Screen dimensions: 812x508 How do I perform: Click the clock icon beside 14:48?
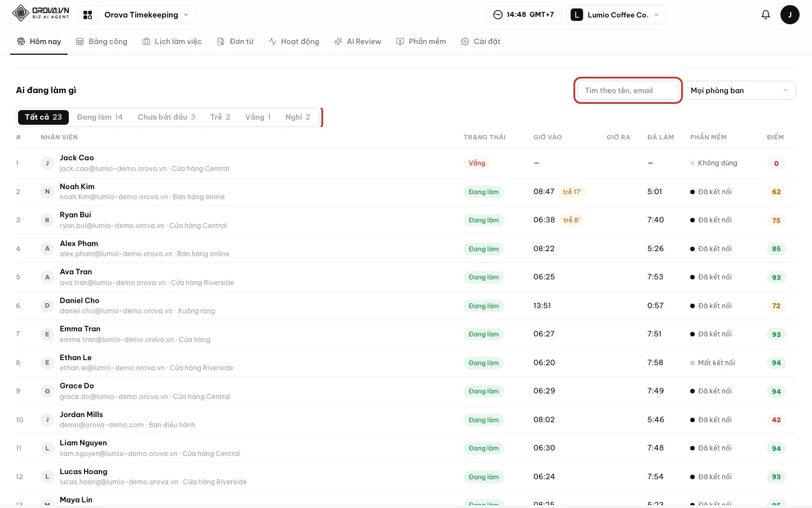pos(497,15)
